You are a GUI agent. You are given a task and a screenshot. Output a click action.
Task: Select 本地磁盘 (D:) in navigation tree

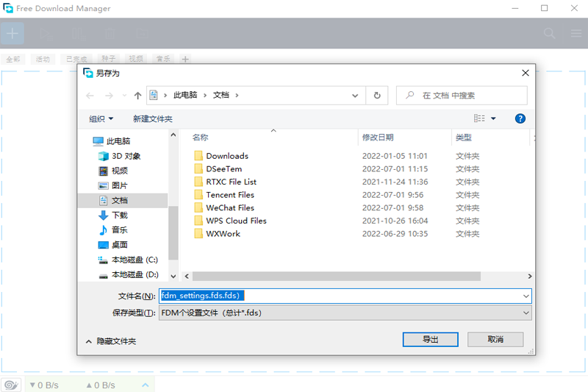[128, 274]
